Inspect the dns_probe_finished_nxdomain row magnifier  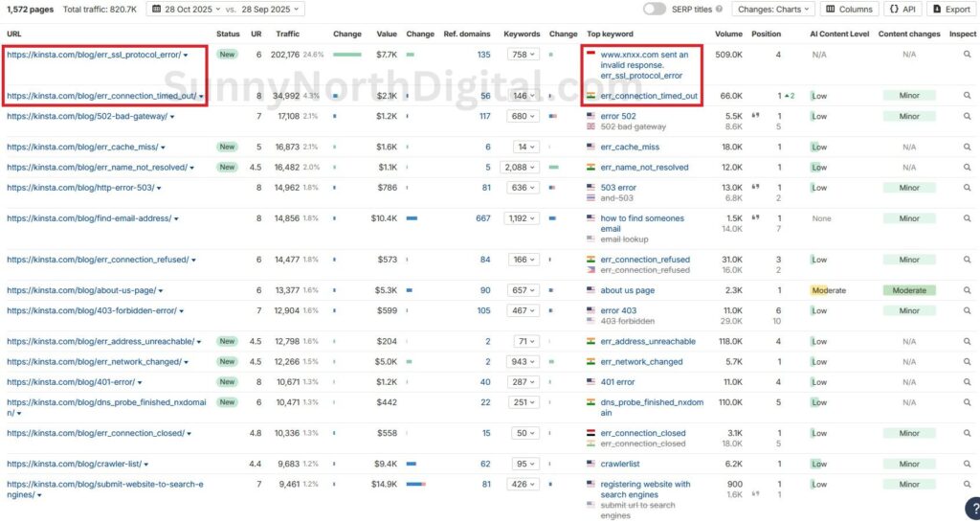point(967,403)
